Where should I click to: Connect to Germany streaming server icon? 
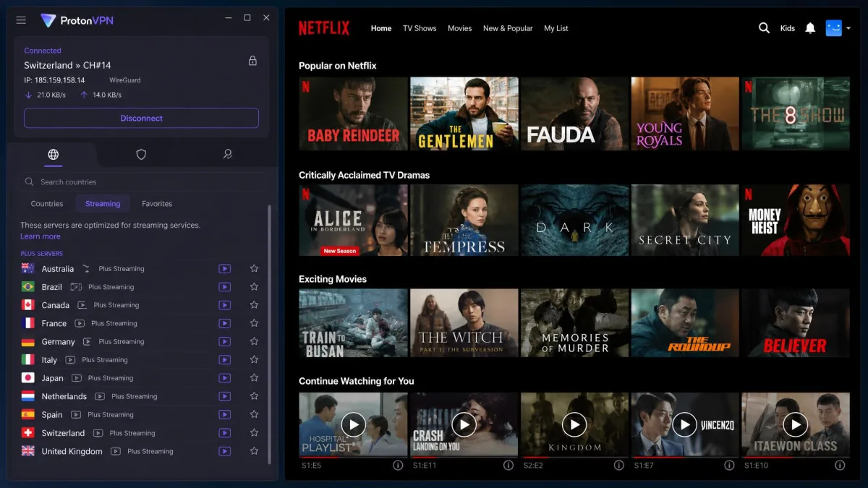pyautogui.click(x=225, y=341)
